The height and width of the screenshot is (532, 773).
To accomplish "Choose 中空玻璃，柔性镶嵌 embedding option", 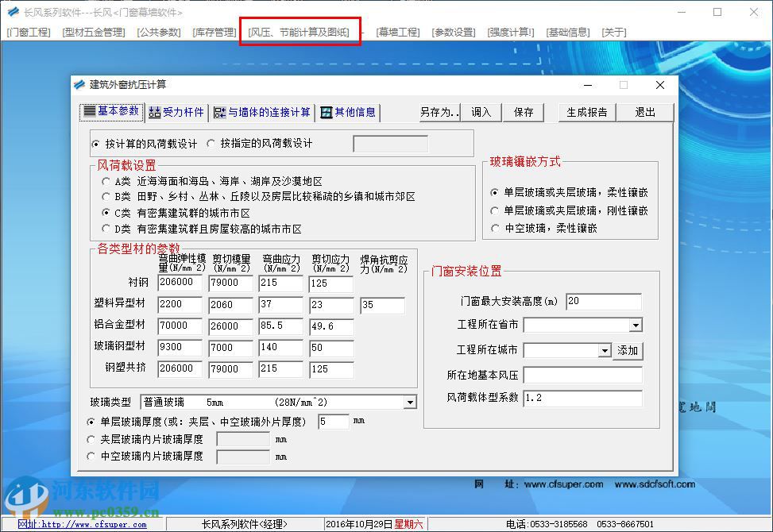I will pyautogui.click(x=494, y=229).
